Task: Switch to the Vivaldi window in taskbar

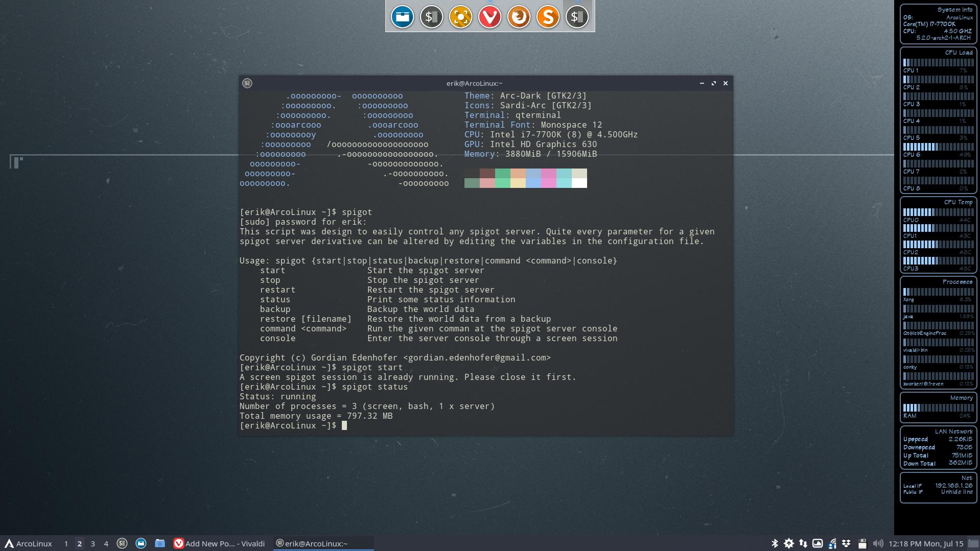Action: click(x=220, y=543)
